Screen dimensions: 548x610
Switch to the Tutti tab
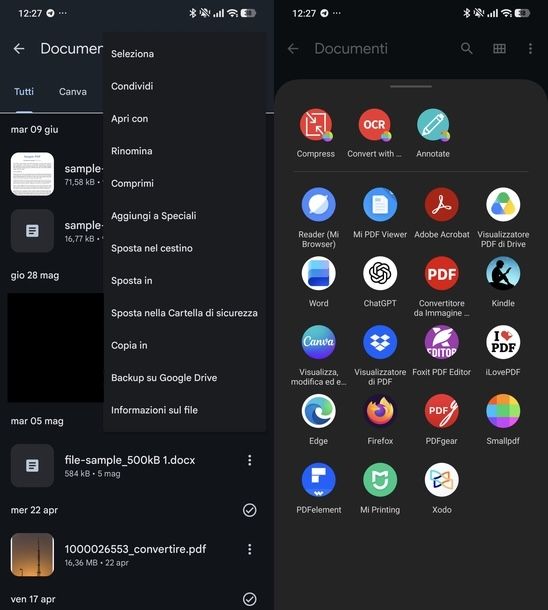[24, 92]
